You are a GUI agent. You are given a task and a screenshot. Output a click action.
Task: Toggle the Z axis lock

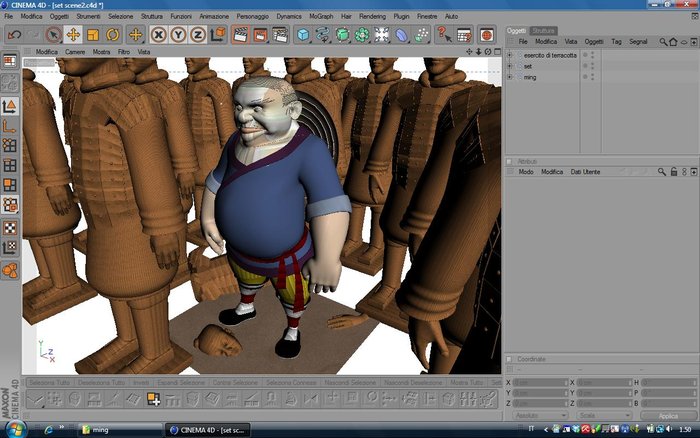click(x=198, y=35)
